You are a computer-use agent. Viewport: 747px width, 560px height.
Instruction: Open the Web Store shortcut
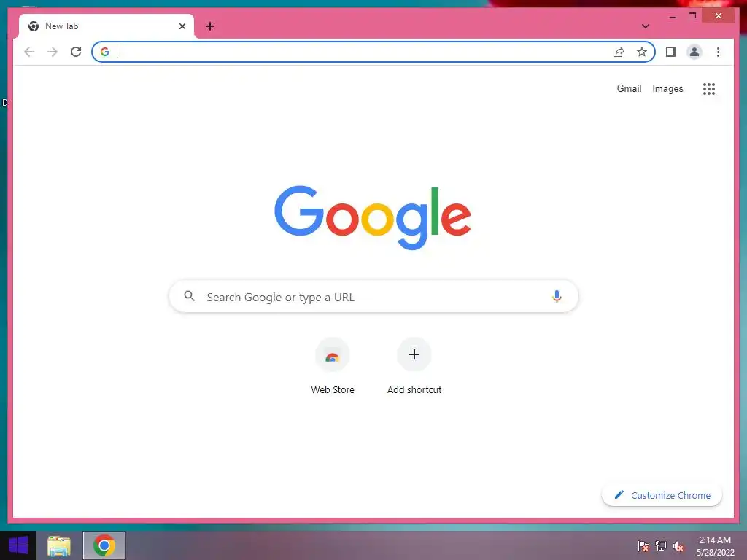click(333, 366)
